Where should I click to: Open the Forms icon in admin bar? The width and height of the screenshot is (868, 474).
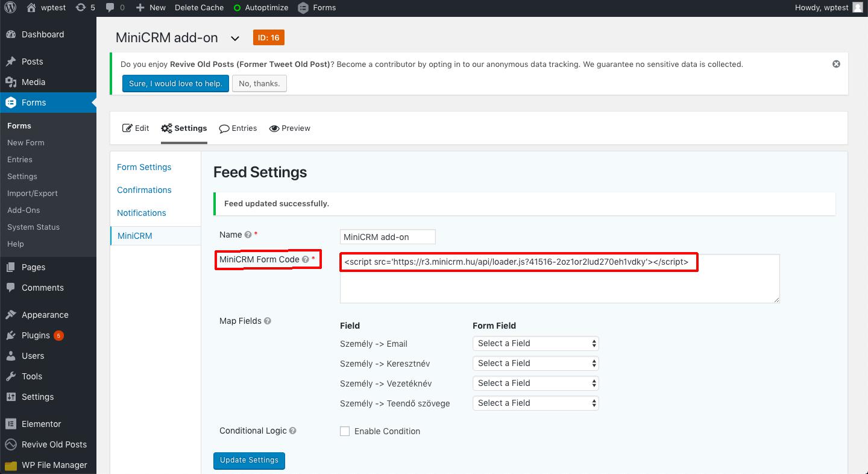tap(303, 8)
